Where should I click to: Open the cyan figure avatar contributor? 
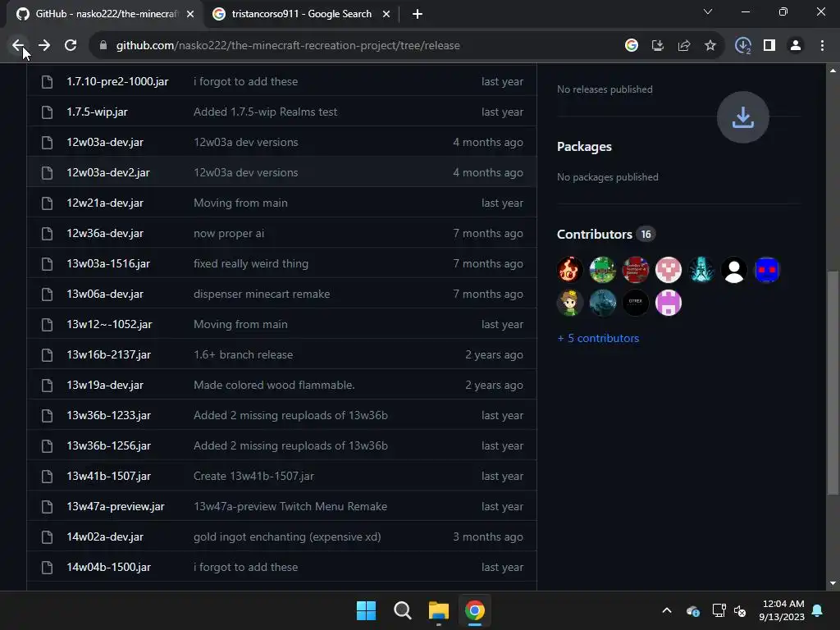(701, 269)
